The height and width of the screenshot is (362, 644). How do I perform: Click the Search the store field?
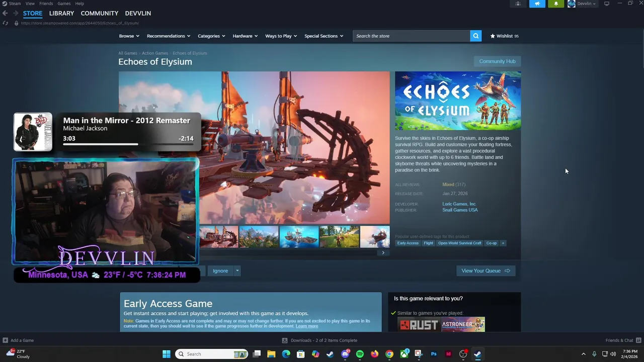(411, 36)
